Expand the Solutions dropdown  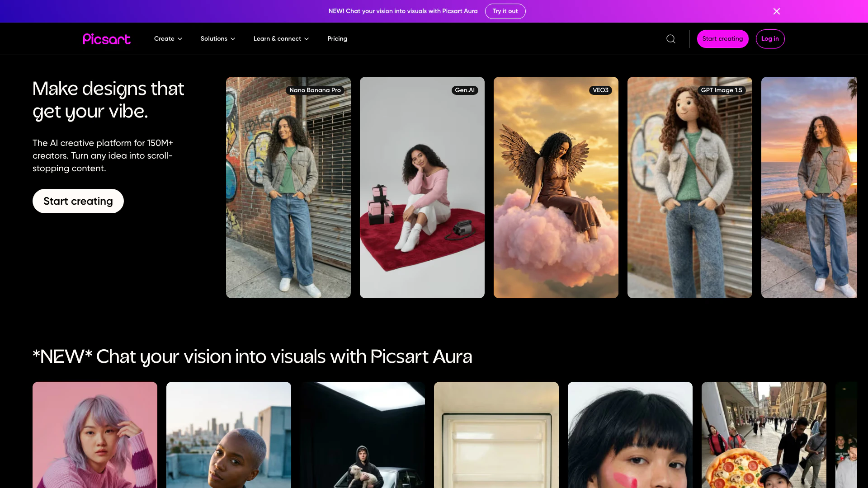(x=217, y=39)
